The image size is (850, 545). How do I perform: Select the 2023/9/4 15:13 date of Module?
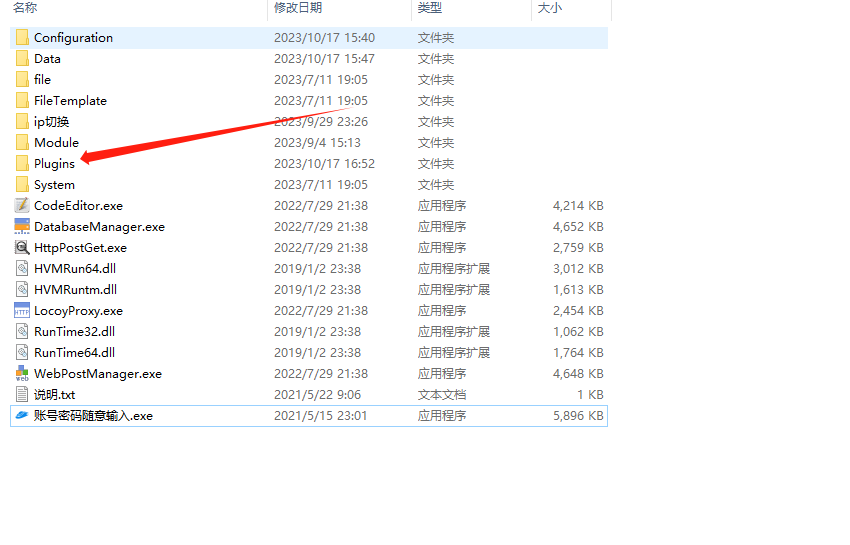[317, 143]
